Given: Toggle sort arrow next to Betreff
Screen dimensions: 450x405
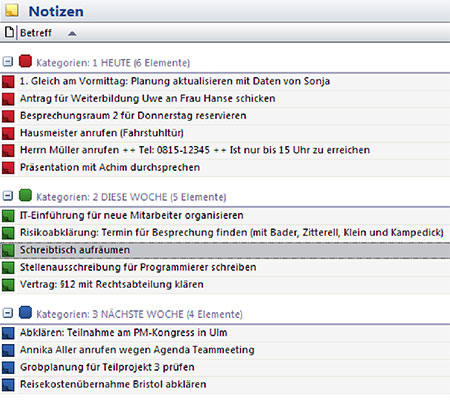Looking at the screenshot, I should (x=72, y=33).
